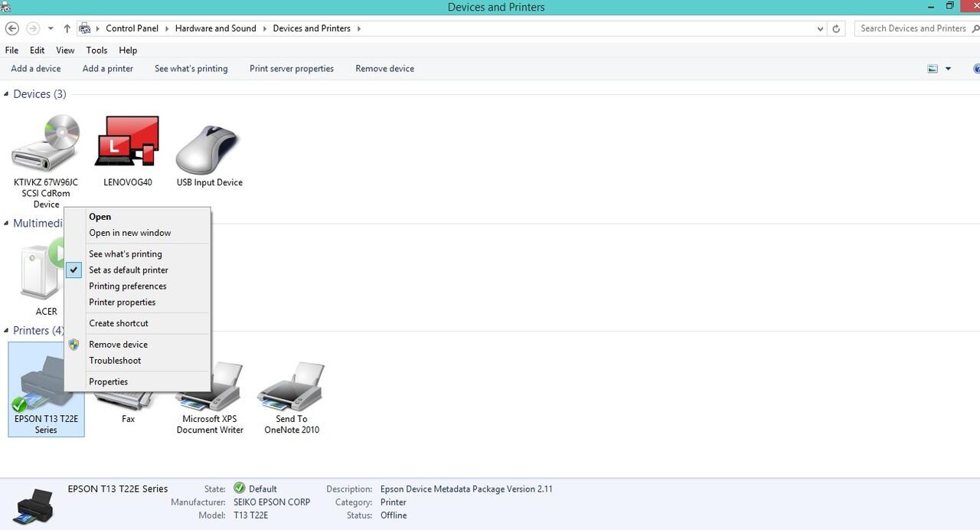
Task: Open the view options dropdown arrow
Action: (948, 69)
